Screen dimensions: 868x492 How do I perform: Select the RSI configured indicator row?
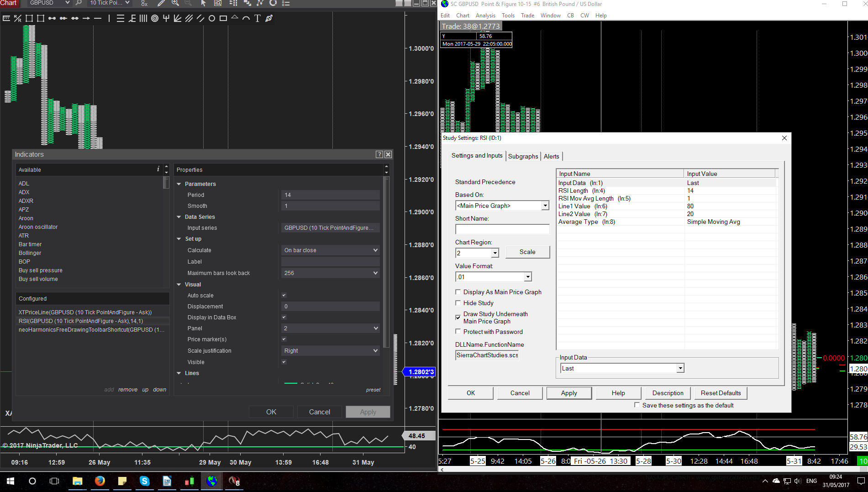click(x=93, y=321)
